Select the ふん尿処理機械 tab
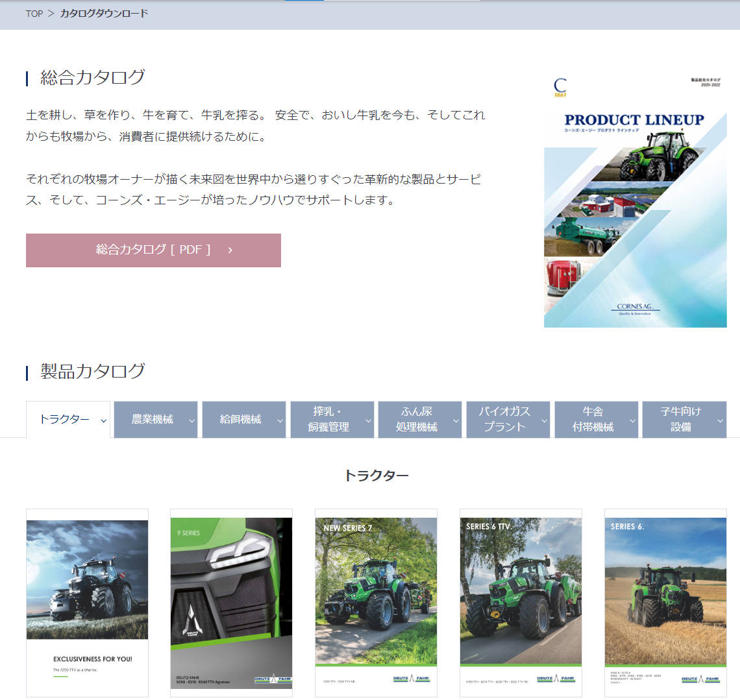The height and width of the screenshot is (700, 740). [x=420, y=419]
